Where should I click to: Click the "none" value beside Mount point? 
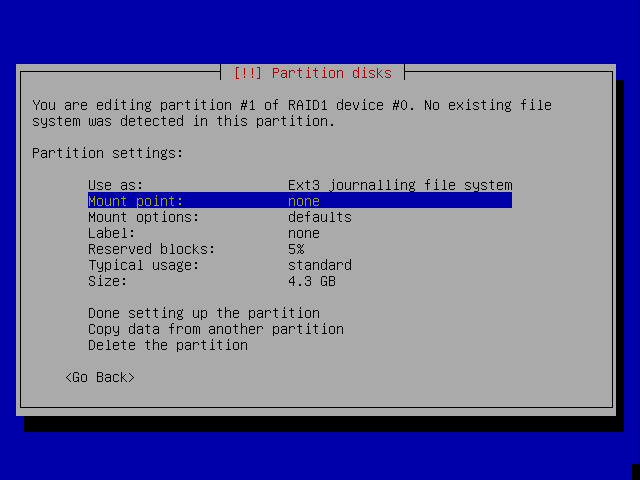[304, 201]
